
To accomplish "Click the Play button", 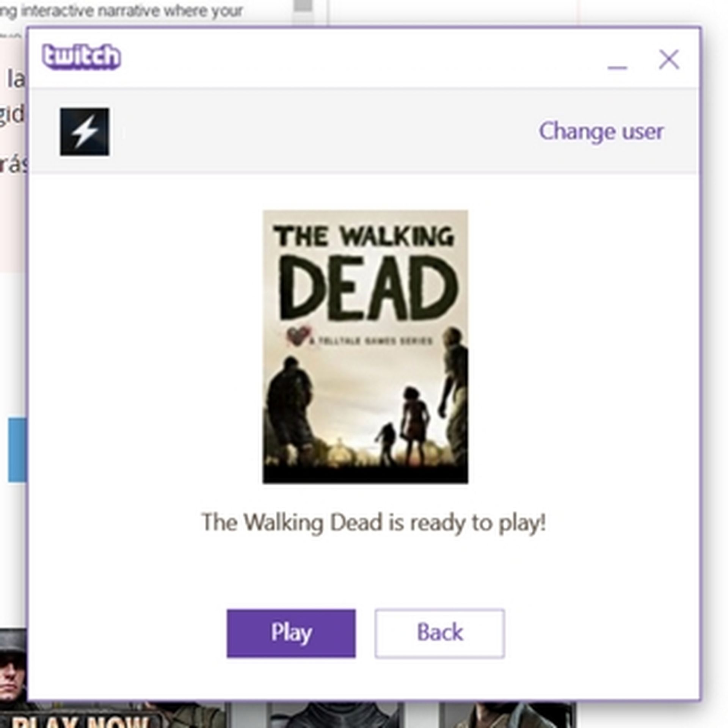I will pyautogui.click(x=291, y=633).
